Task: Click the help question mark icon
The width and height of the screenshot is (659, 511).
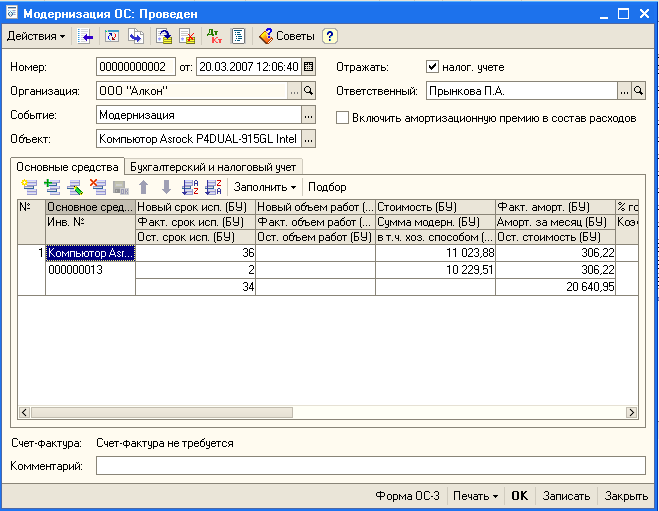Action: 329,36
